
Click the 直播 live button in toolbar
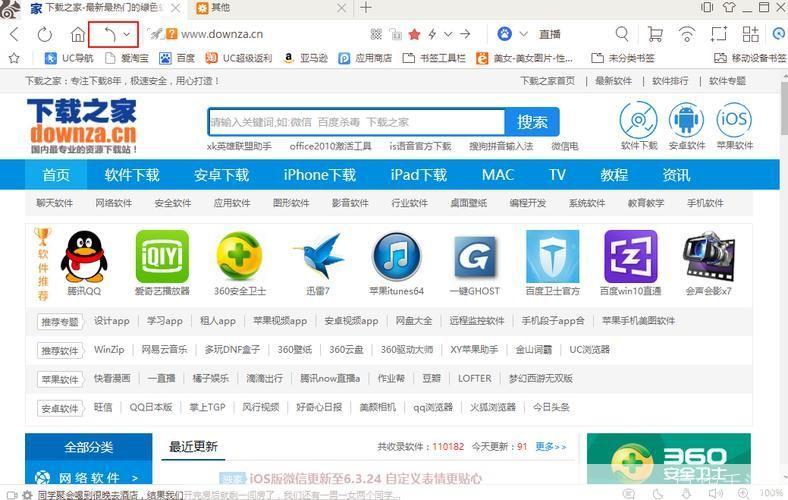click(550, 34)
